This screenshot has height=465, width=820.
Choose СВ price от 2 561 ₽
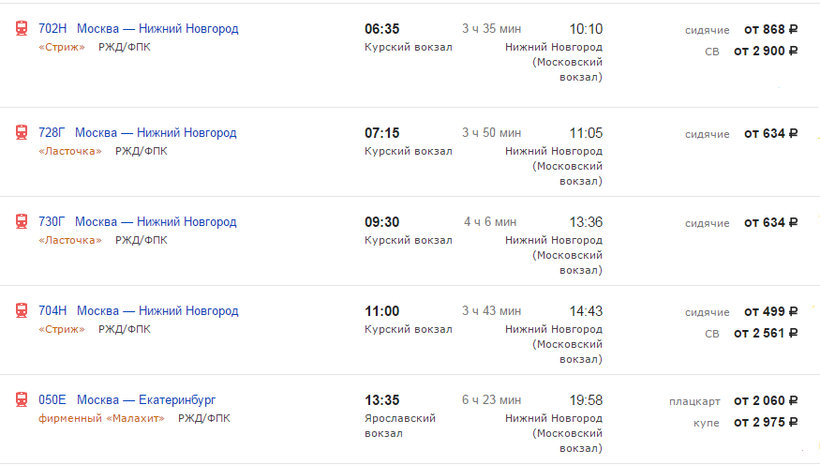coord(766,333)
